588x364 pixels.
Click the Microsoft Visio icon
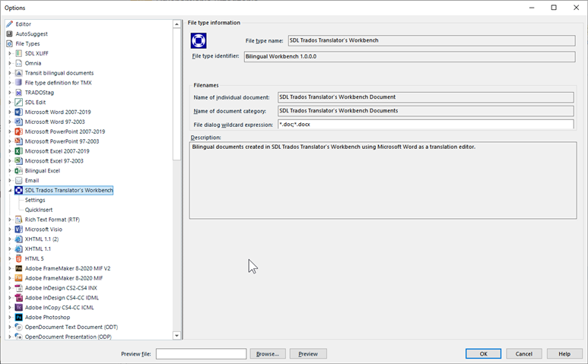tap(18, 229)
